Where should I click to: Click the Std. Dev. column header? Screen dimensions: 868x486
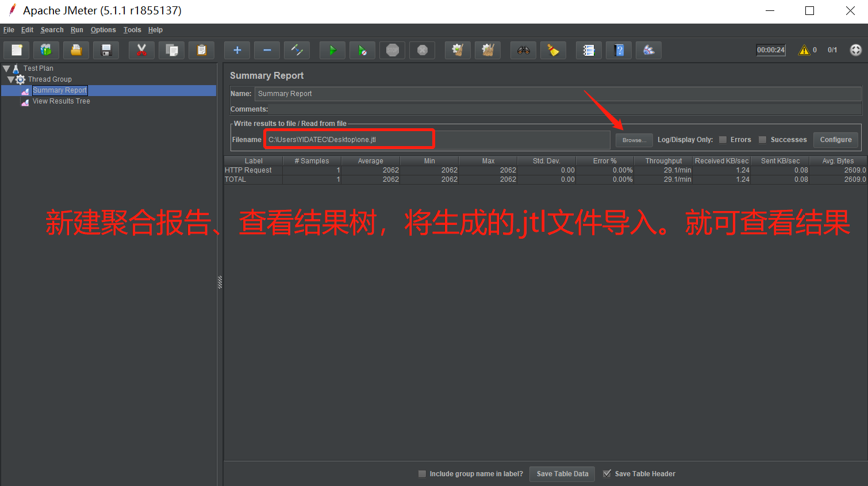(x=546, y=161)
